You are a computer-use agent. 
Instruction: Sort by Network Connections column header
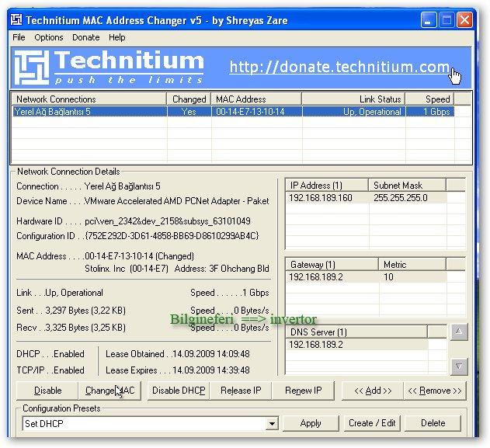[89, 99]
